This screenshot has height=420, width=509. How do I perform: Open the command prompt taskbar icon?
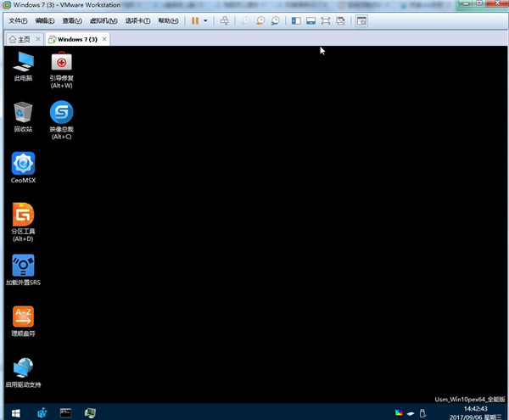tap(65, 413)
